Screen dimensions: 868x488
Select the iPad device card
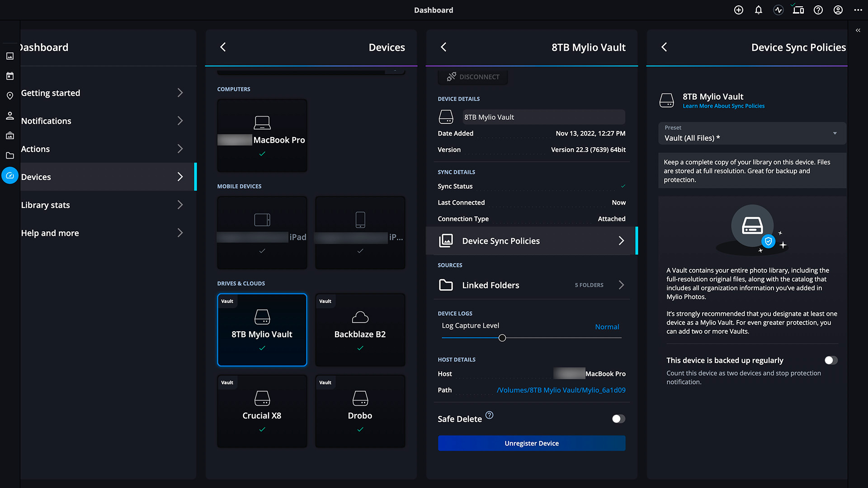pos(262,233)
